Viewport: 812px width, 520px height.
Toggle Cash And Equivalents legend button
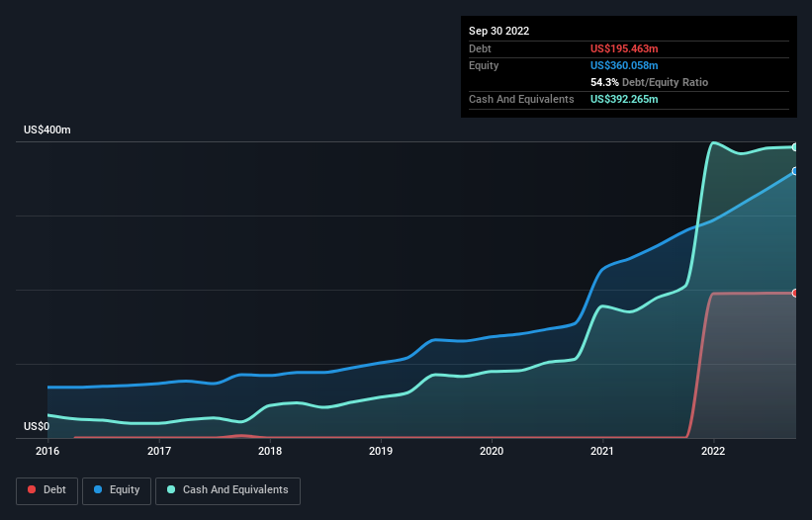pyautogui.click(x=227, y=490)
